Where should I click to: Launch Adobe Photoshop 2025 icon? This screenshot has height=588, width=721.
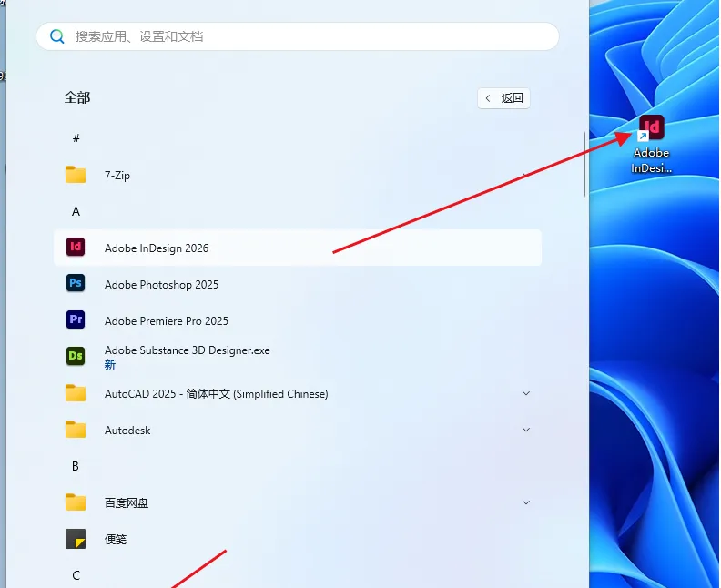point(76,283)
